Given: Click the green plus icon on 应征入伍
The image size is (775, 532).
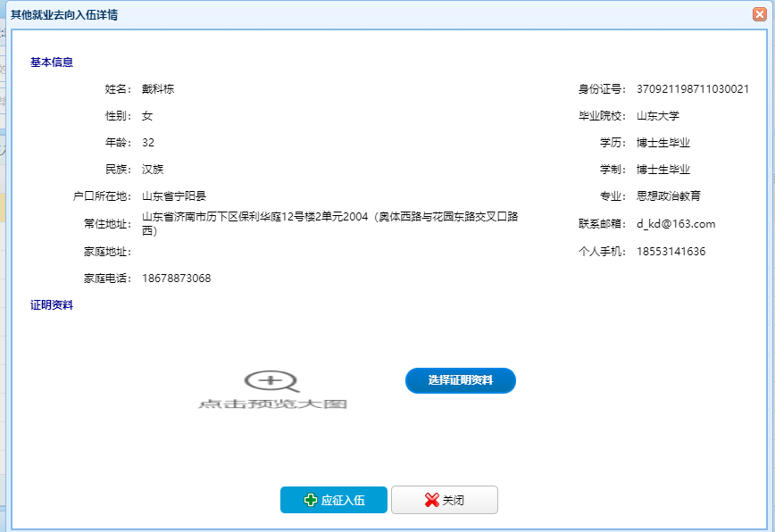Looking at the screenshot, I should point(311,501).
